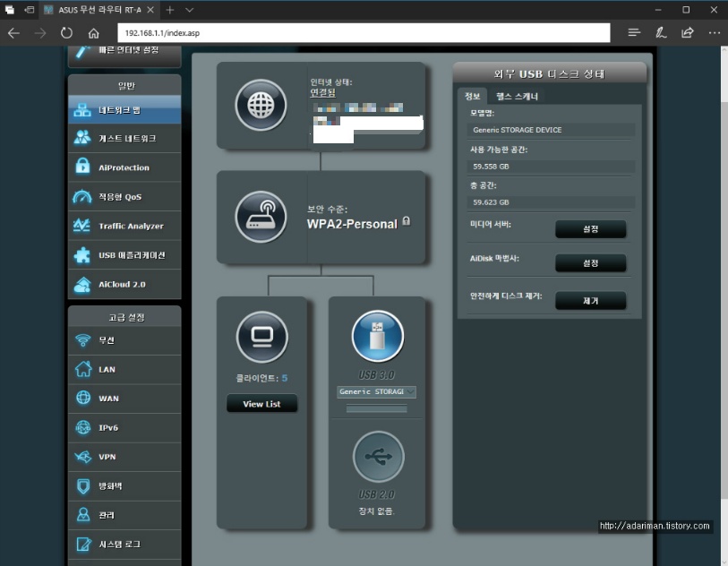Image resolution: width=728 pixels, height=566 pixels.
Task: Select the ASUS router browser tab
Action: (x=98, y=10)
